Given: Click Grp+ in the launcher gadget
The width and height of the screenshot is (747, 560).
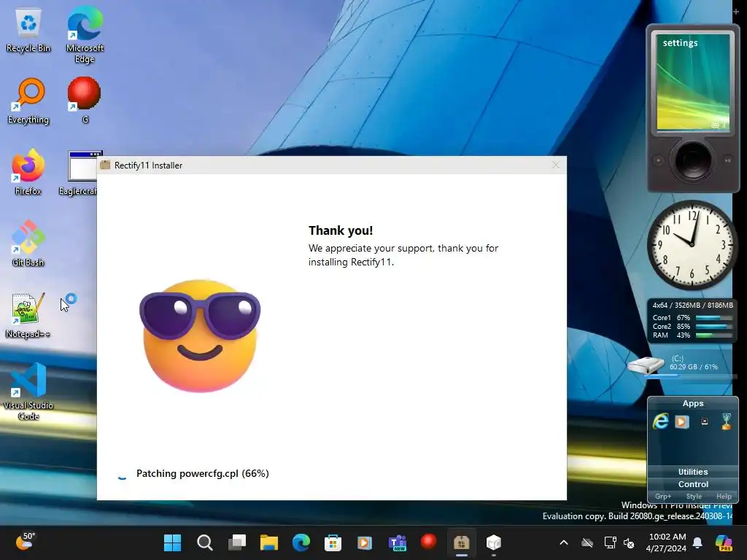Looking at the screenshot, I should click(663, 496).
